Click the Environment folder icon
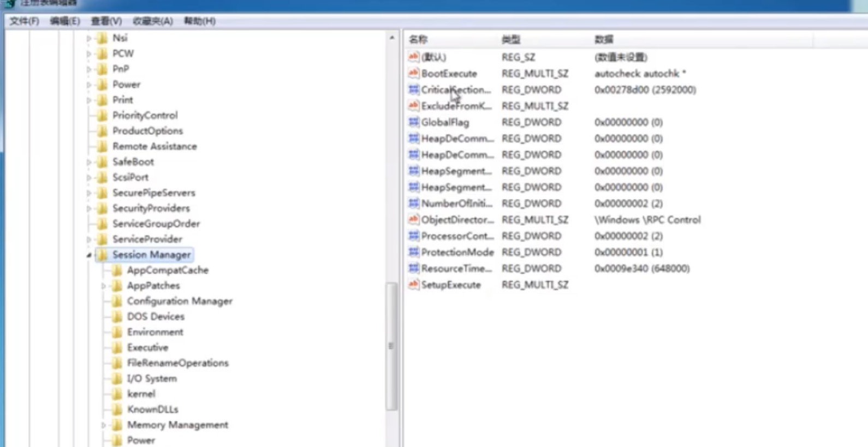The height and width of the screenshot is (447, 868). click(117, 332)
